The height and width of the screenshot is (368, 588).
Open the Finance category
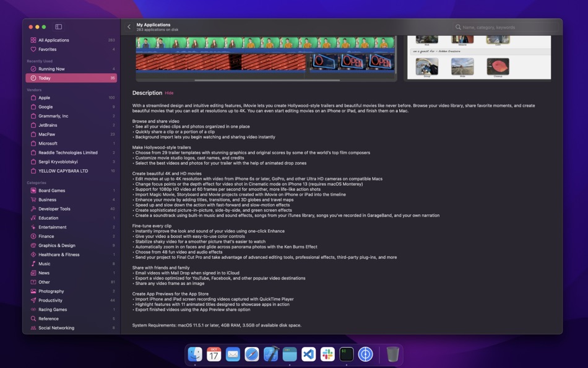(x=71, y=236)
